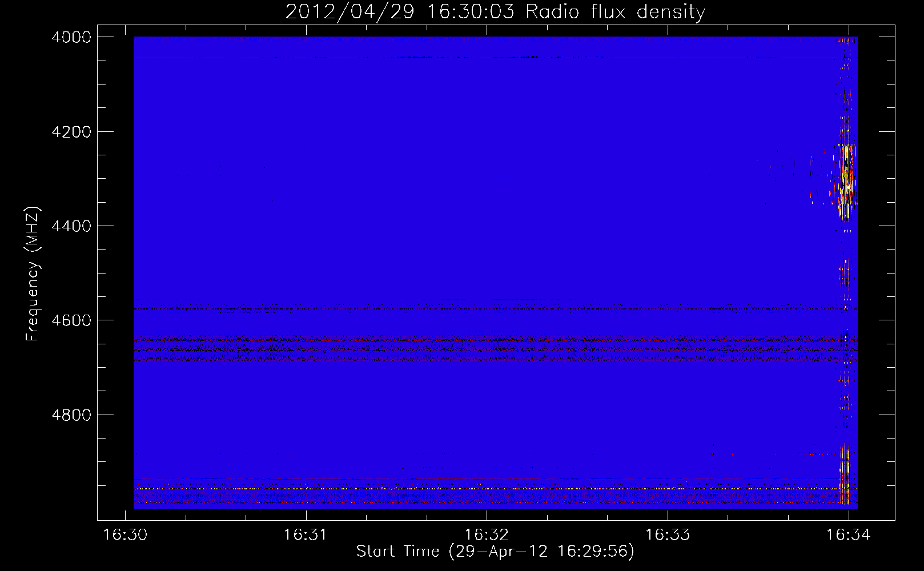Click the plot title '2012/04/29 16:30:03 Radio flux density'
This screenshot has height=571, width=924.
495,11
